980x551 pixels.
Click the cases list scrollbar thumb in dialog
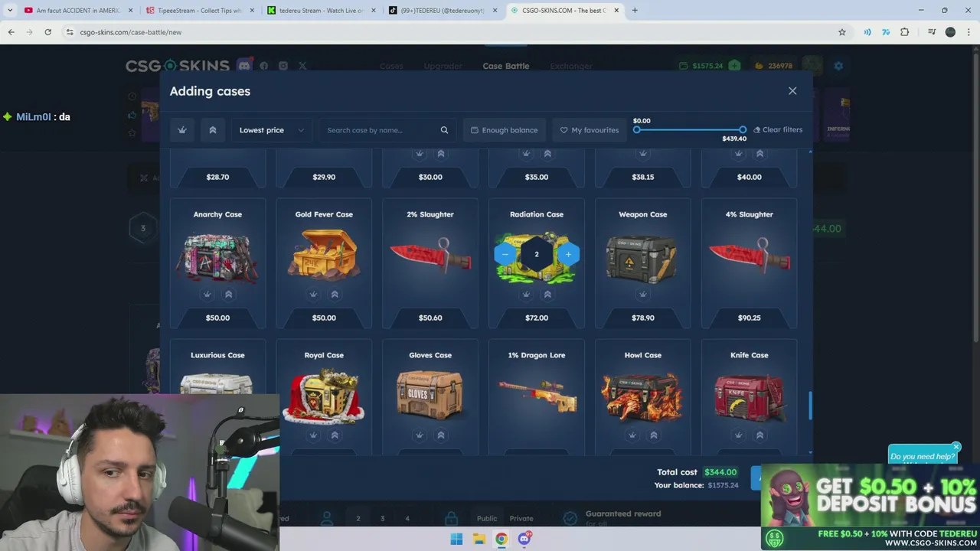click(810, 406)
